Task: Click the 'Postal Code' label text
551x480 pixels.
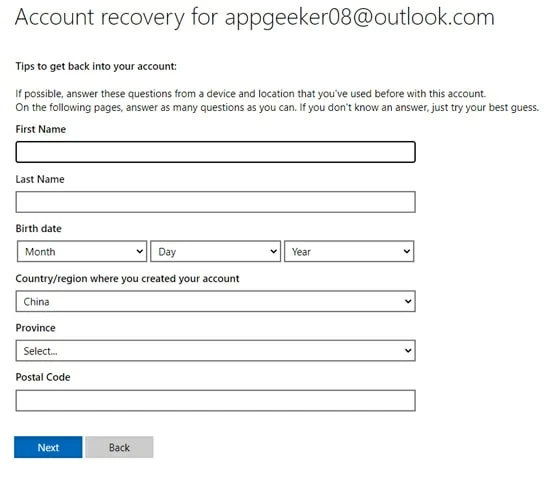Action: click(x=43, y=377)
